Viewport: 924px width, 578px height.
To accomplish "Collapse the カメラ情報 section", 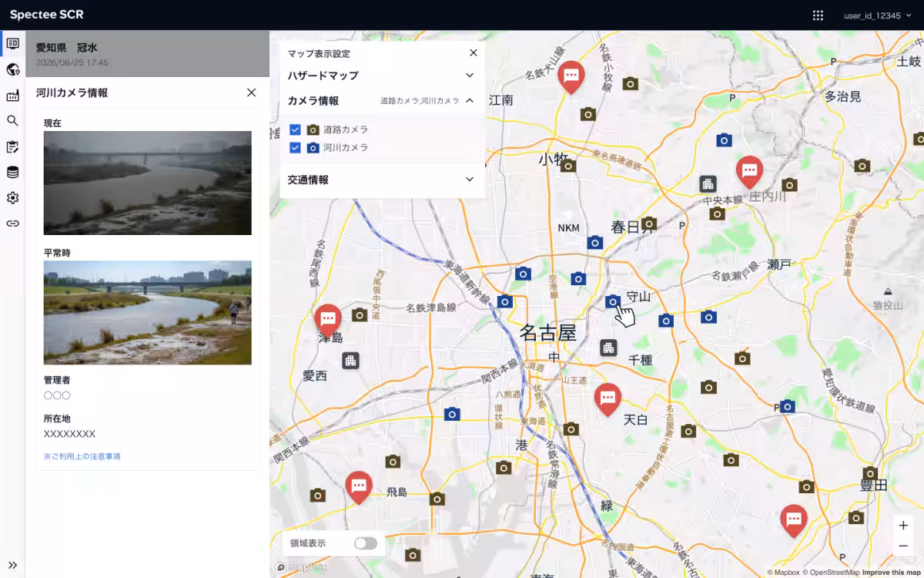I will click(382, 100).
